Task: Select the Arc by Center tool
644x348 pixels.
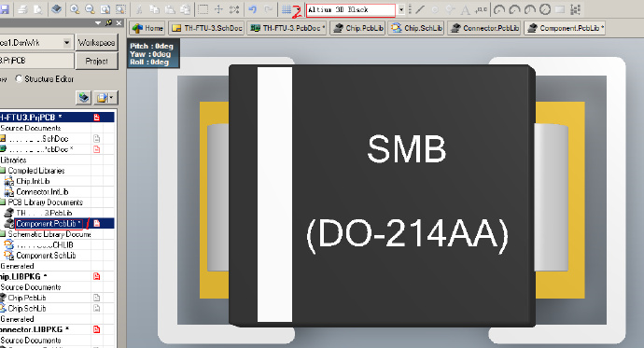Action: (x=499, y=9)
